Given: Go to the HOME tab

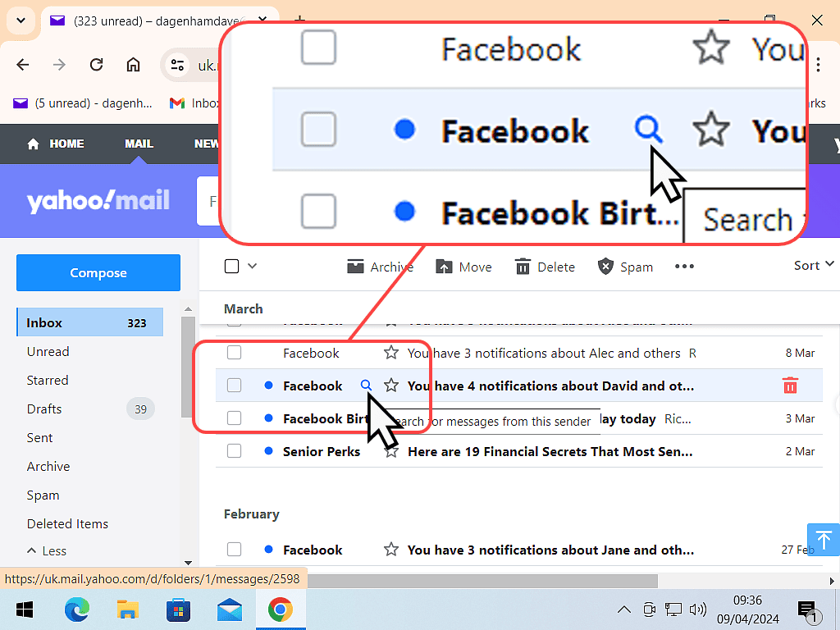Looking at the screenshot, I should tap(56, 144).
